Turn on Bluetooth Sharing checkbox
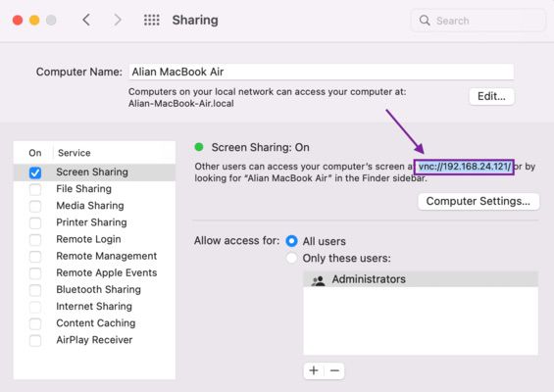 tap(35, 290)
